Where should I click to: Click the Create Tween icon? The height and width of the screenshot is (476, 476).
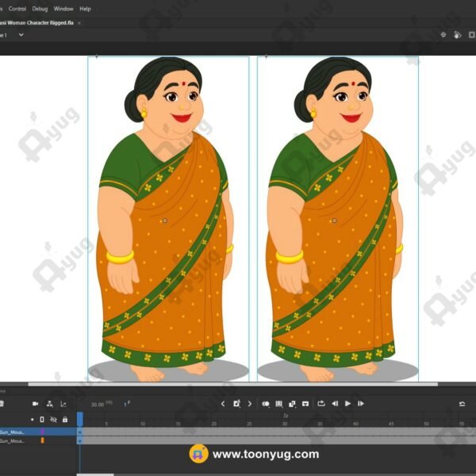coord(292,404)
